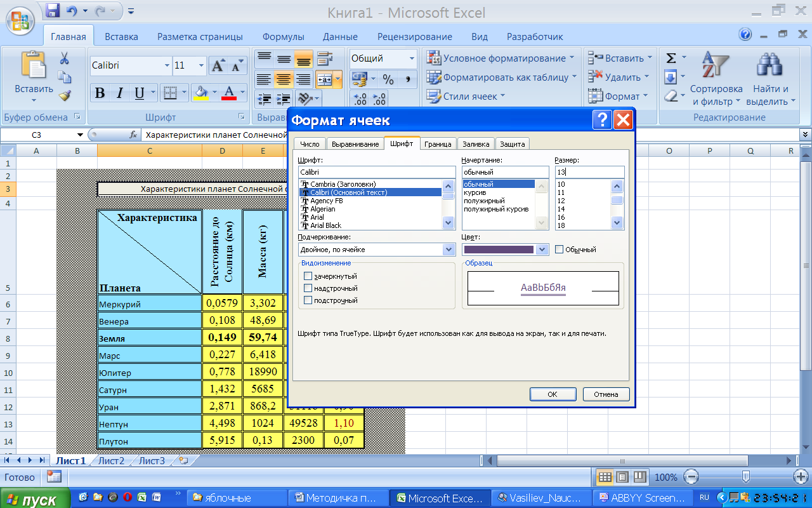Click the zoom slider handle in status bar
The height and width of the screenshot is (508, 812).
tap(746, 477)
